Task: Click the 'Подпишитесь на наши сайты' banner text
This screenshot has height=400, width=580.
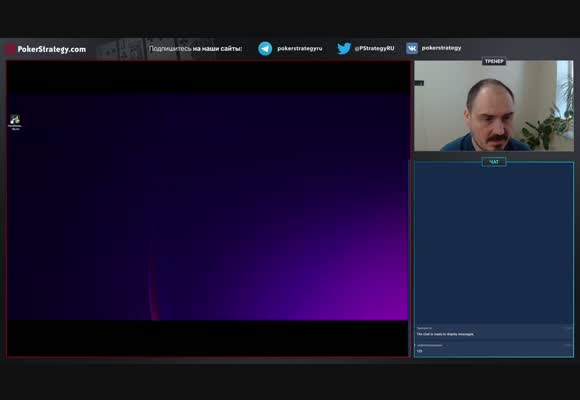Action: [x=195, y=48]
